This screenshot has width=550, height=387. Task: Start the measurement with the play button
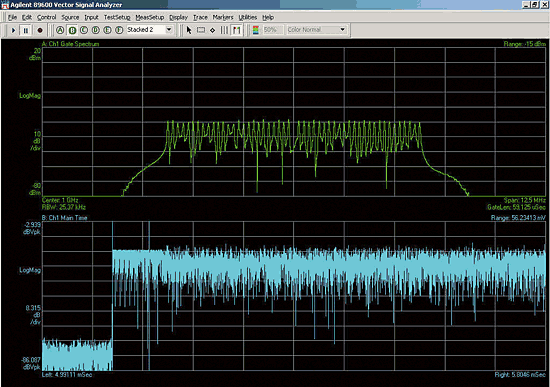[13, 31]
